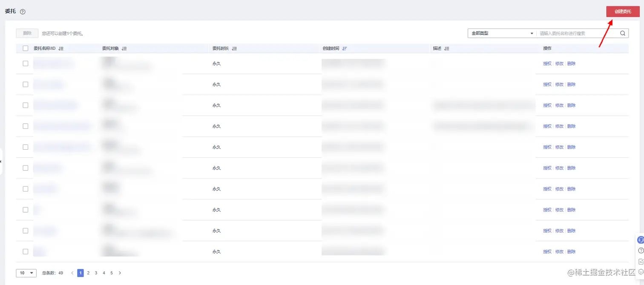
Task: Click the magnifier search icon
Action: [x=622, y=33]
